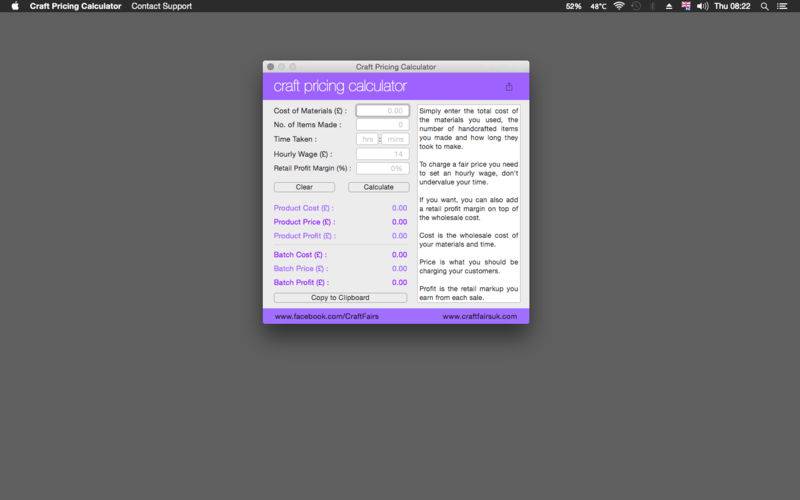Open the www.facebook.com/CraftFairs link
The height and width of the screenshot is (500, 800).
point(326,316)
